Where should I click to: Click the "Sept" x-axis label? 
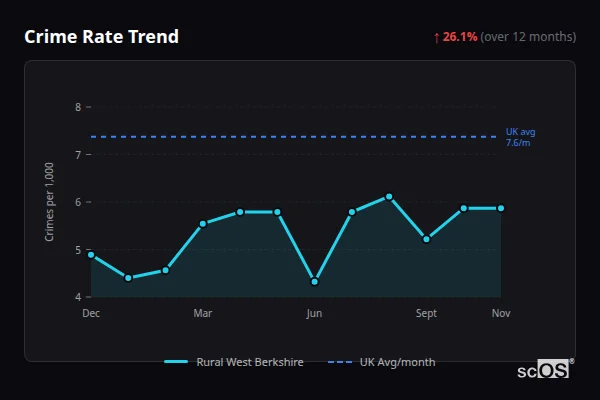click(426, 313)
